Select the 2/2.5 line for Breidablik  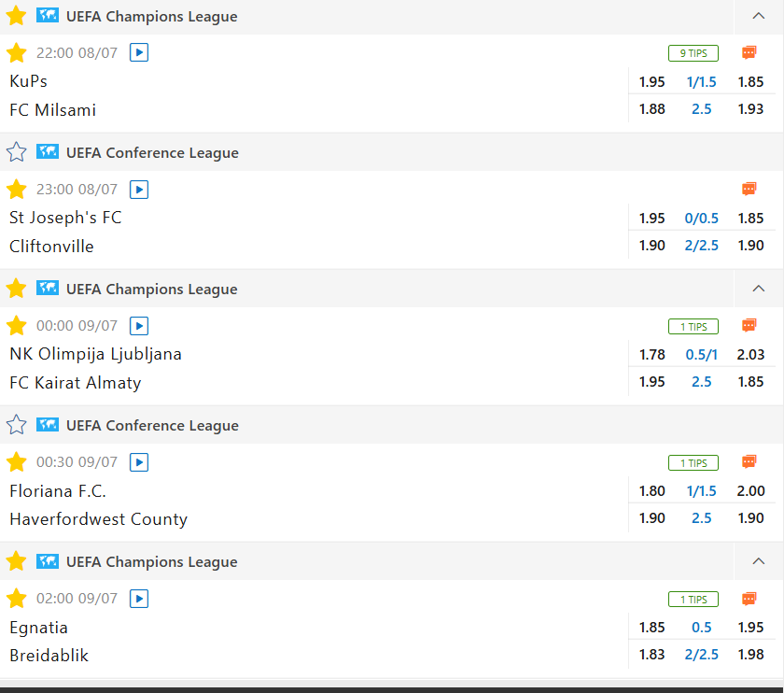(x=702, y=655)
